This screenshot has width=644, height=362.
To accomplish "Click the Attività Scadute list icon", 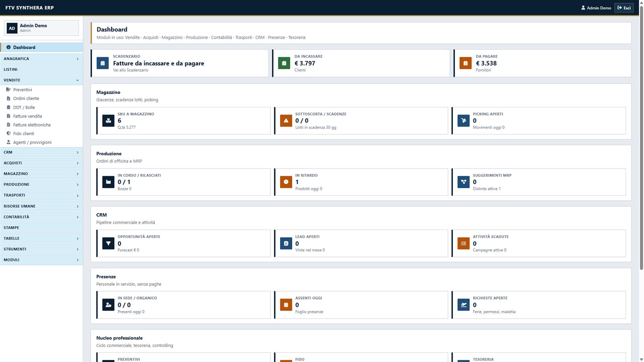I will (x=464, y=243).
